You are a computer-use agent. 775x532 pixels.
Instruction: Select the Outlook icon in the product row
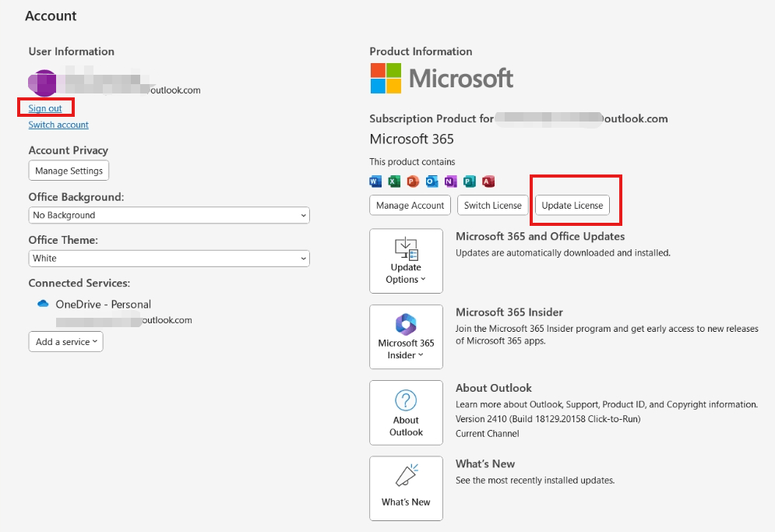(430, 181)
